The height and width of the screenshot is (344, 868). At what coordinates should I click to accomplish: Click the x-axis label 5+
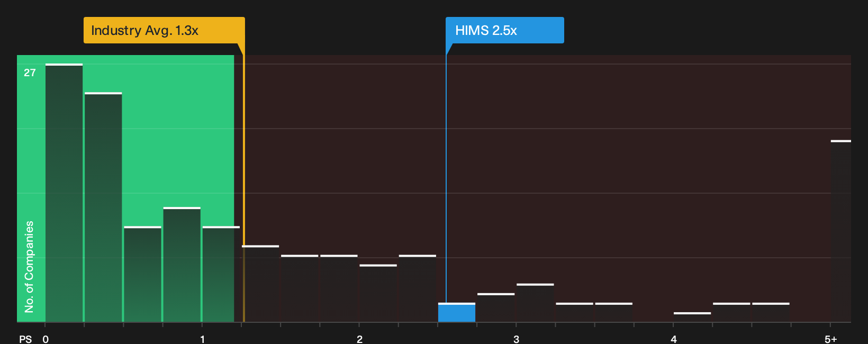pos(831,339)
